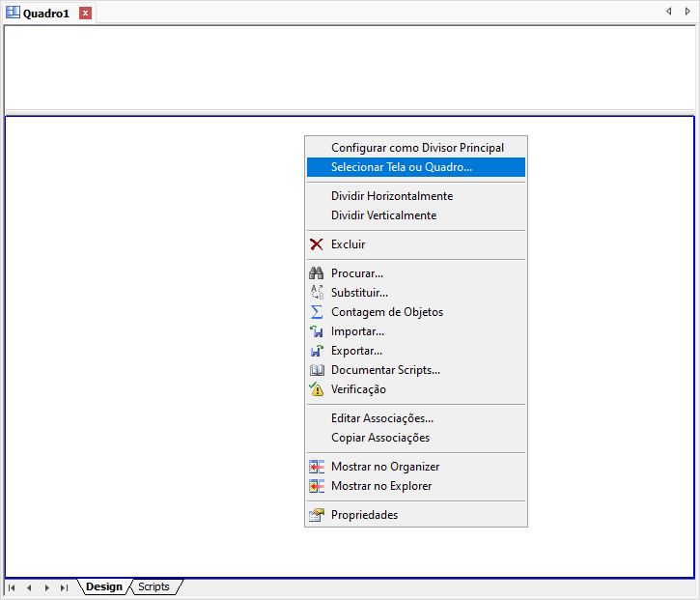Click the Verificação warning icon

(x=316, y=389)
